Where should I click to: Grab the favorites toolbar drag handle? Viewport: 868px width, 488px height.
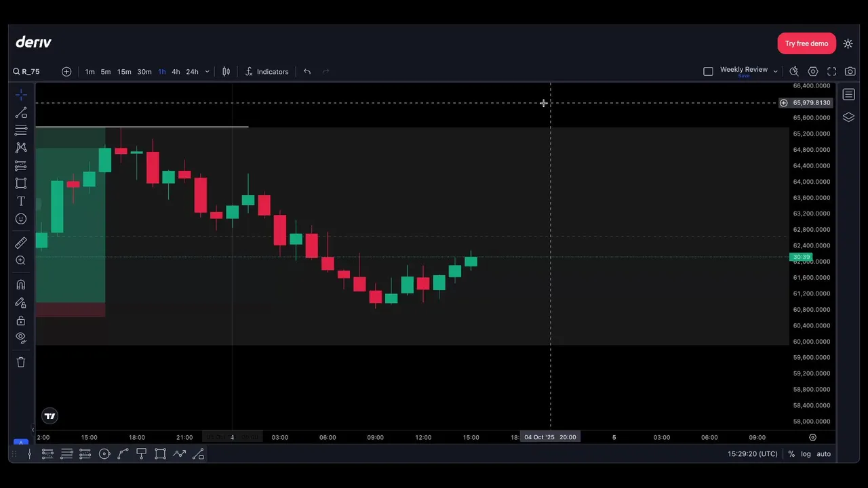(x=15, y=454)
